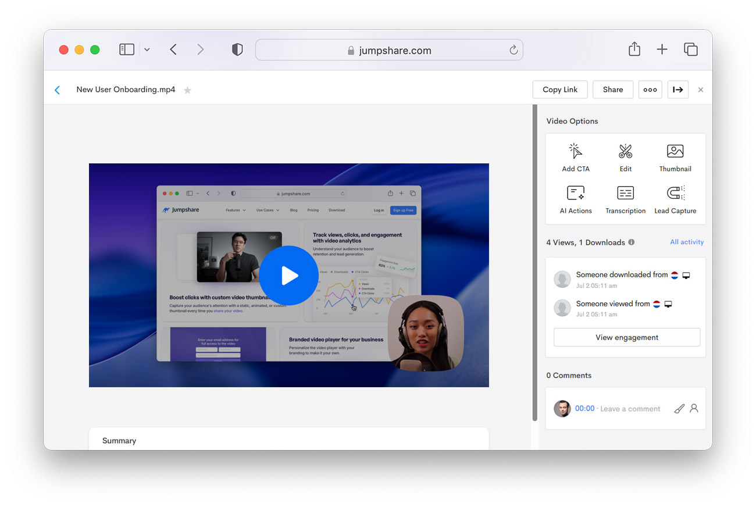Screen dimensions: 756x532
Task: Open a new tab with the plus icon
Action: tap(662, 49)
